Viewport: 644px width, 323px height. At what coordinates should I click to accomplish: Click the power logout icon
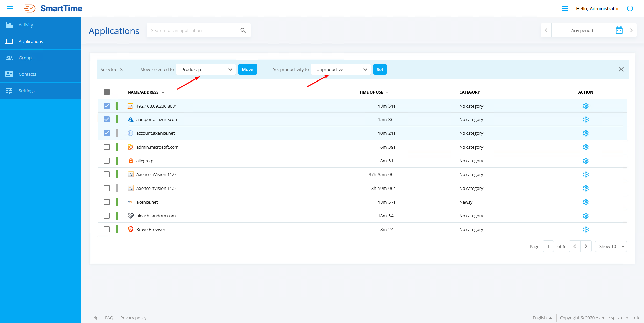click(630, 8)
